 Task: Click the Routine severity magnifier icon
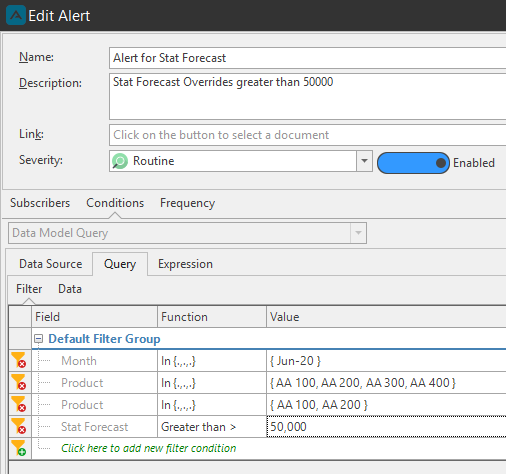point(120,161)
